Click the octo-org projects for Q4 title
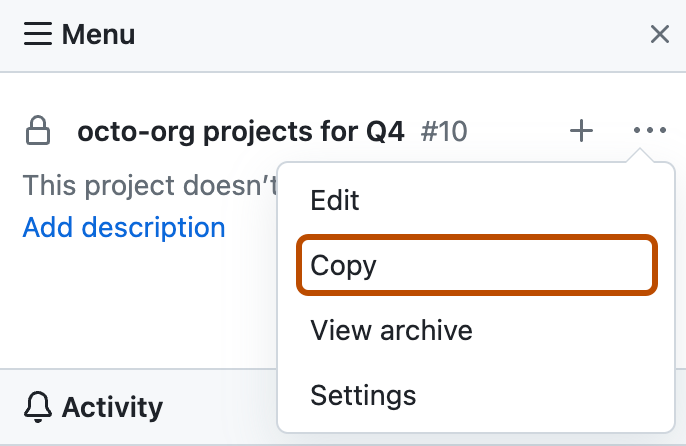 click(241, 131)
